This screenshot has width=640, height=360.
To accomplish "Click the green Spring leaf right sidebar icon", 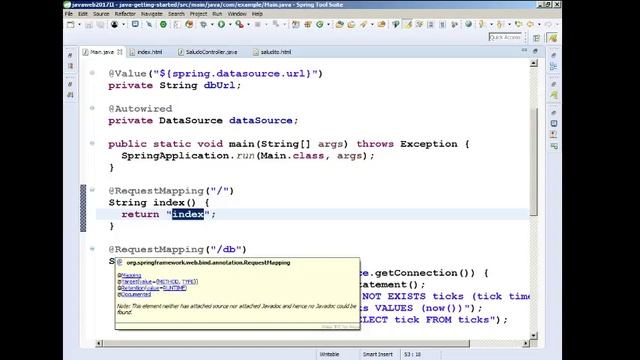I will coord(554,95).
